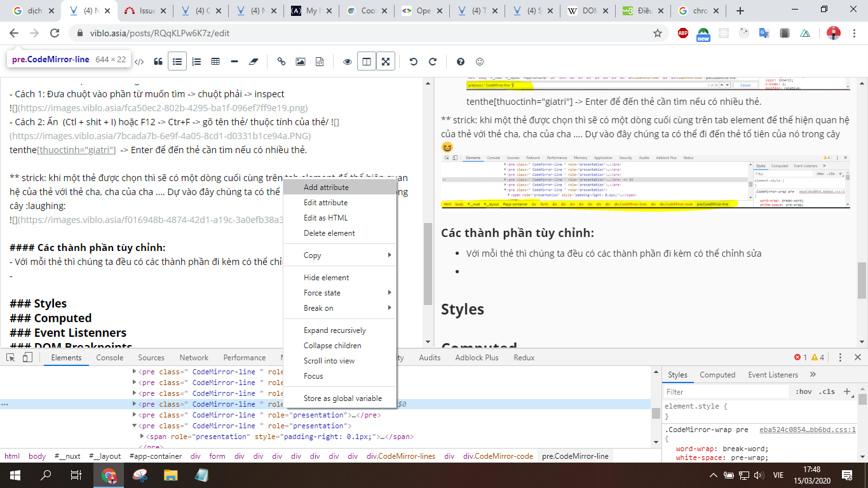Toggle the device toolbar in DevTools
Screen dimensions: 868x488
[27, 358]
